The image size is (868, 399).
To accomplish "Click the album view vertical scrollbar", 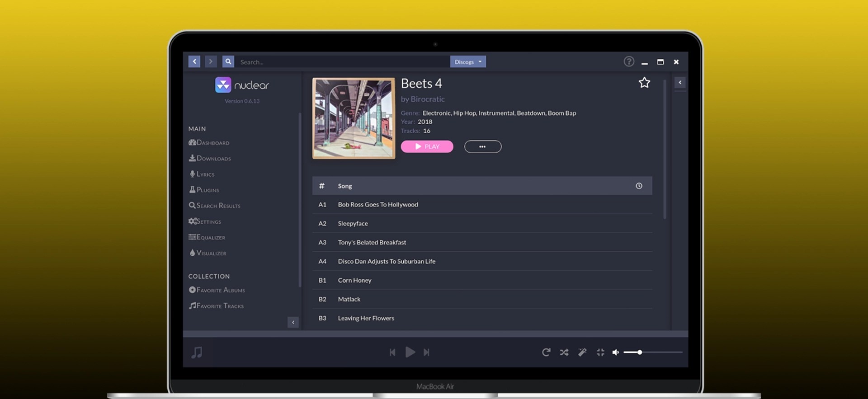I will tap(665, 149).
